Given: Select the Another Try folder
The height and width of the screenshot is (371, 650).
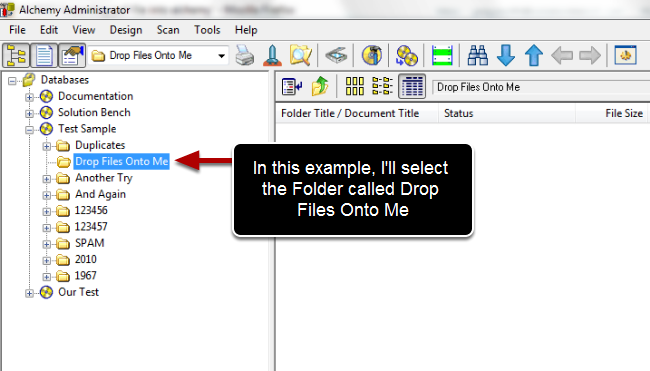Looking at the screenshot, I should 104,178.
